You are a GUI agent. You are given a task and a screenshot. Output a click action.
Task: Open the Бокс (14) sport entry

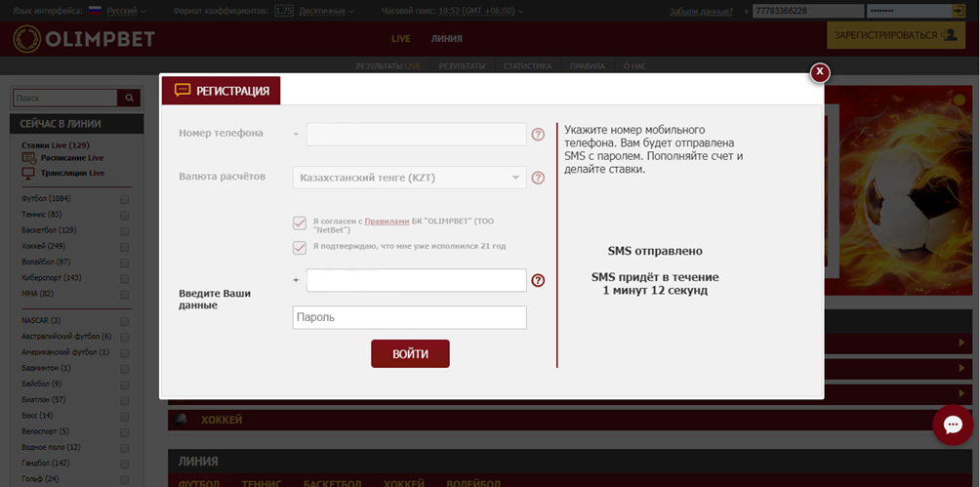pyautogui.click(x=37, y=416)
